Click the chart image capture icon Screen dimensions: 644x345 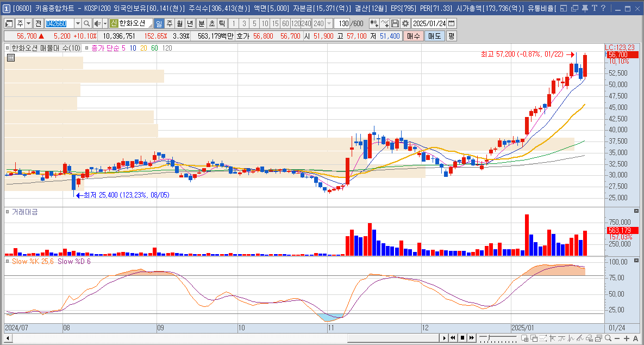coord(598,338)
